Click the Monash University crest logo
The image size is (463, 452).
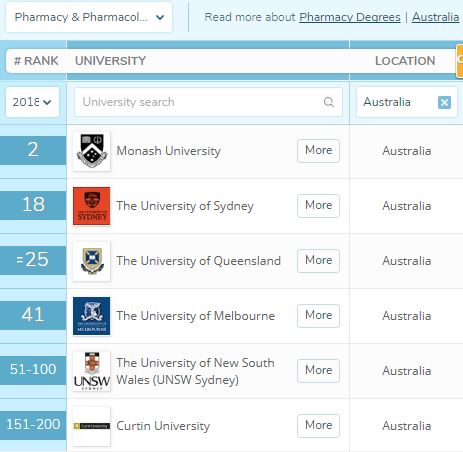[92, 151]
